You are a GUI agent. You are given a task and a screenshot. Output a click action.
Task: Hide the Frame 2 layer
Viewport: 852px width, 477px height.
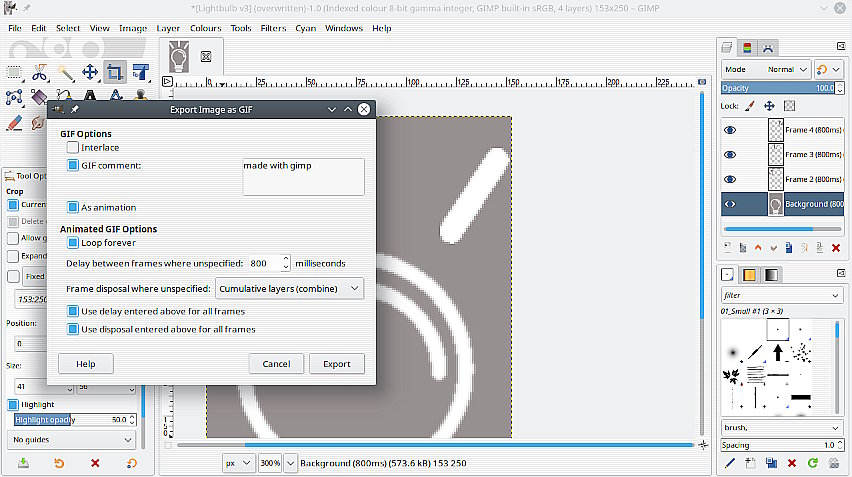coord(730,179)
